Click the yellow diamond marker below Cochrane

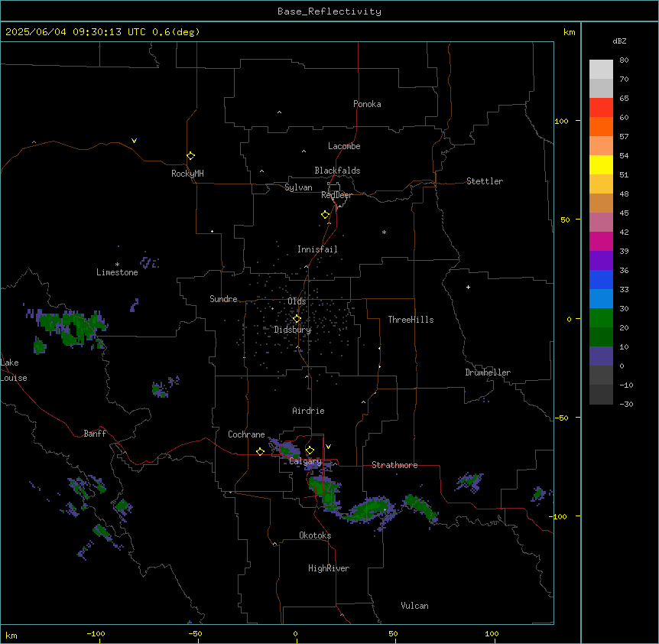(x=260, y=451)
